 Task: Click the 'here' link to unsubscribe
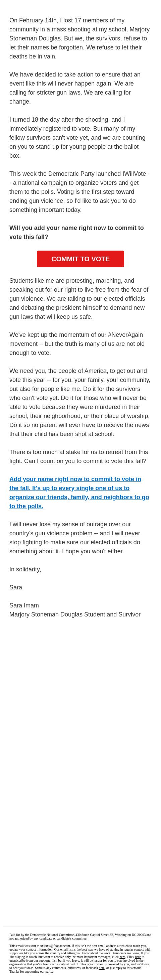138,957
